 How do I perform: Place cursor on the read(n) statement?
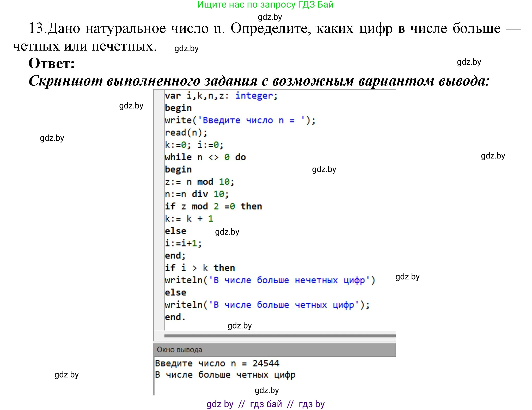[x=186, y=132]
